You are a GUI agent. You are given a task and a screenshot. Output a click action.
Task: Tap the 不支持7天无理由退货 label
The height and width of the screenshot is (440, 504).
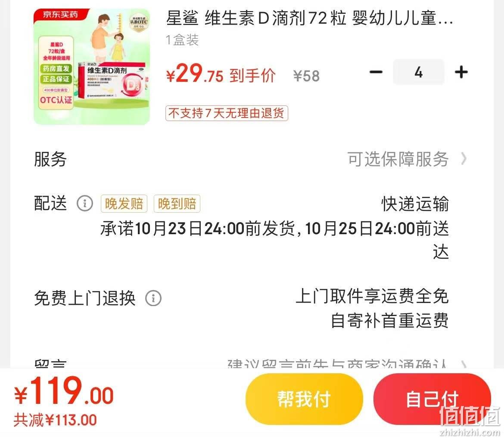tap(227, 113)
